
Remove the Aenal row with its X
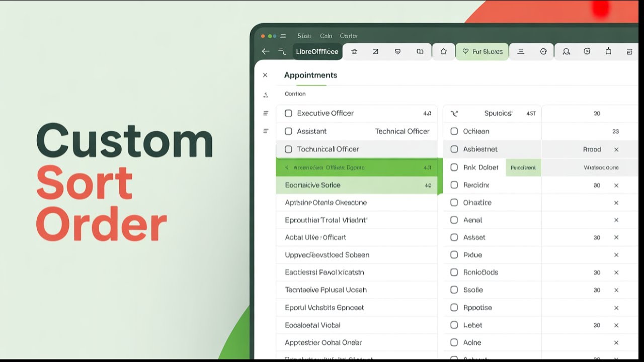tap(616, 220)
